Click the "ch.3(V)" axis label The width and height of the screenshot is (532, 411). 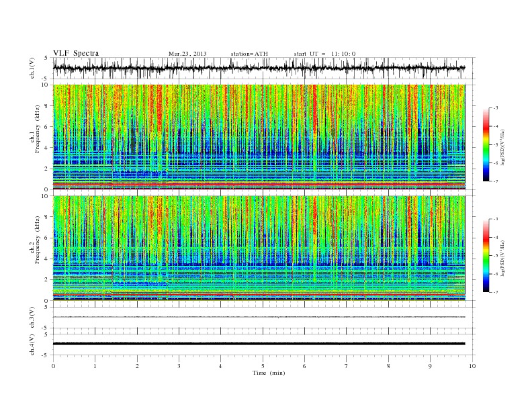click(32, 318)
